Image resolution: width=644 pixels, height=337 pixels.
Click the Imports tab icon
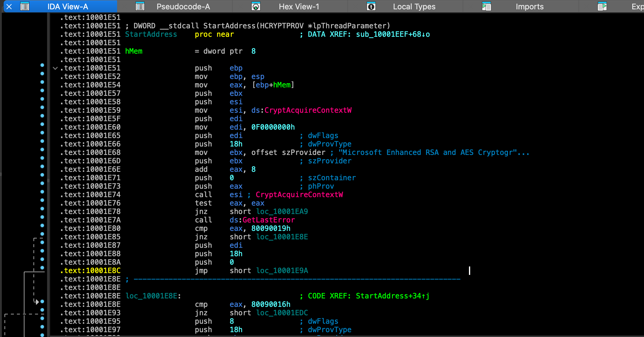point(486,6)
